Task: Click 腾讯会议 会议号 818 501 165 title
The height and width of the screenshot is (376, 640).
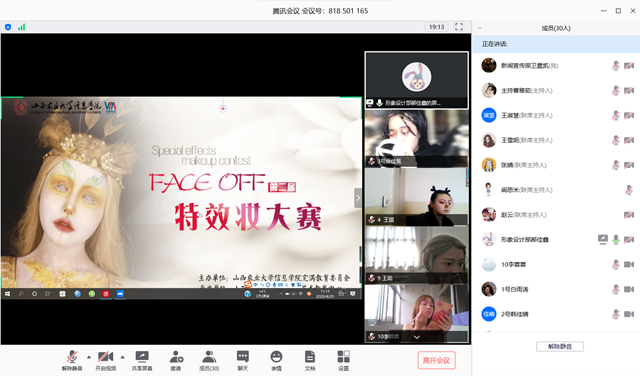Action: click(320, 11)
